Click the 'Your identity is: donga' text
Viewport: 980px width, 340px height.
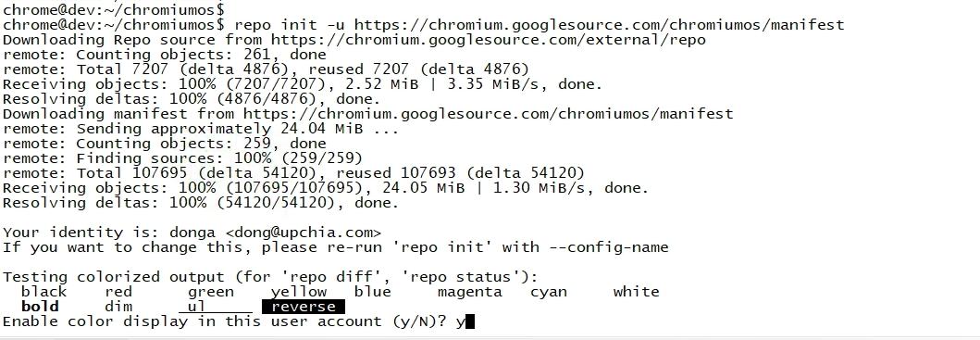click(x=109, y=233)
